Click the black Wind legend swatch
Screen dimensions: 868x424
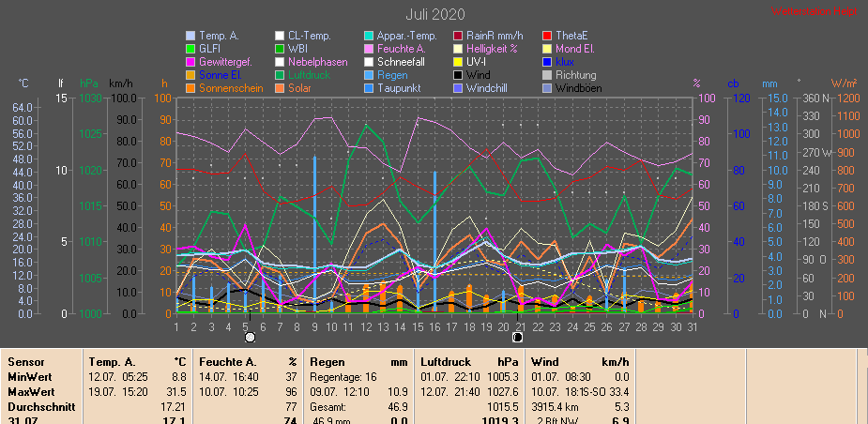point(458,75)
